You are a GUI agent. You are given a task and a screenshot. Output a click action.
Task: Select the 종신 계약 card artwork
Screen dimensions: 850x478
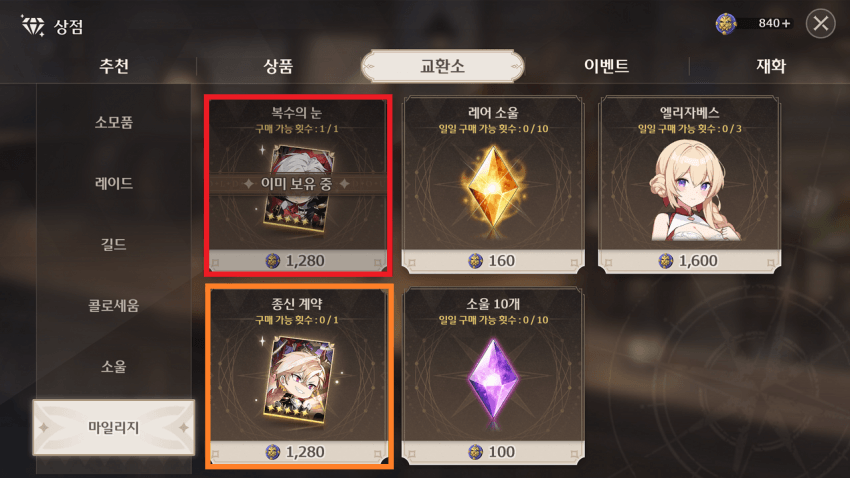(x=298, y=378)
